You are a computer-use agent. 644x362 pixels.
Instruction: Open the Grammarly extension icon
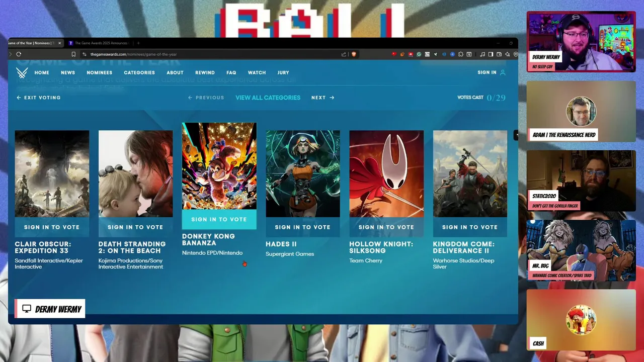coord(419,54)
